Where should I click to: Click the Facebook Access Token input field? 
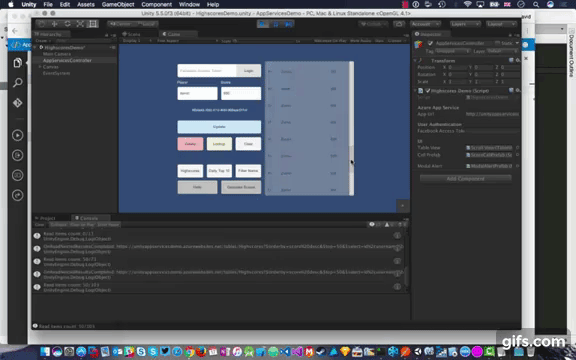pyautogui.click(x=207, y=71)
